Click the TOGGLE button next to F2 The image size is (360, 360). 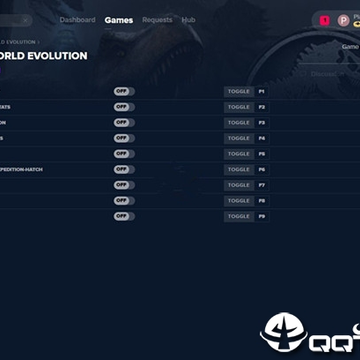239,107
